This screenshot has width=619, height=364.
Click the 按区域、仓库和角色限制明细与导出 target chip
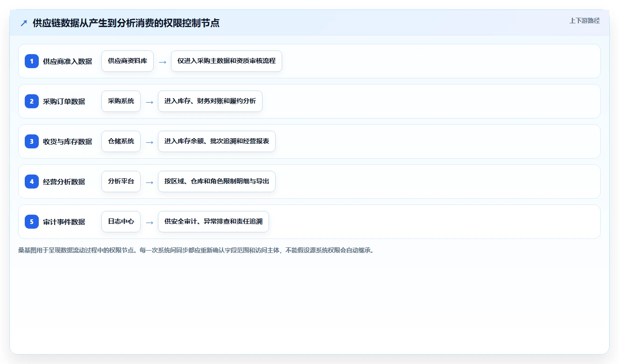point(217,182)
